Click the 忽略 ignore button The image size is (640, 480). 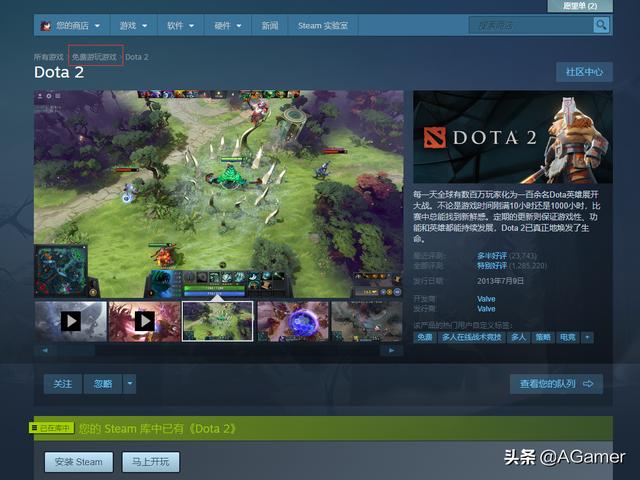(103, 384)
